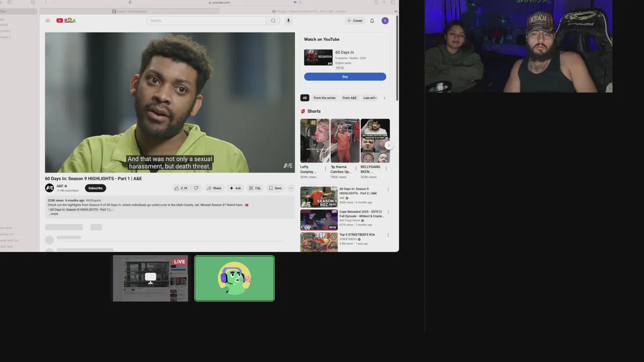Open the Lefty Gunplay short
644x362 pixels.
(315, 141)
